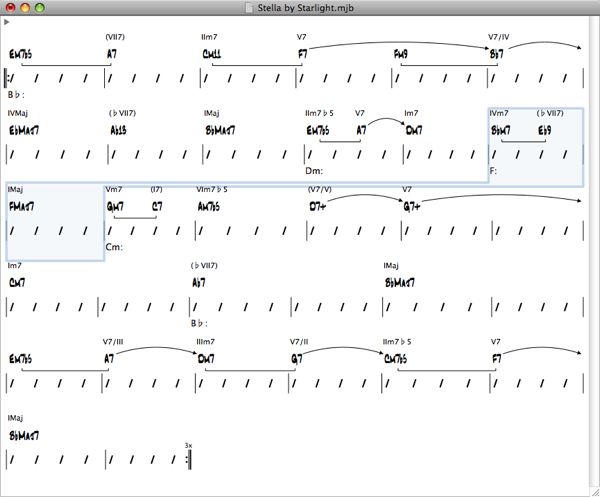Click the Dm: key label
The width and height of the screenshot is (600, 497).
click(315, 171)
